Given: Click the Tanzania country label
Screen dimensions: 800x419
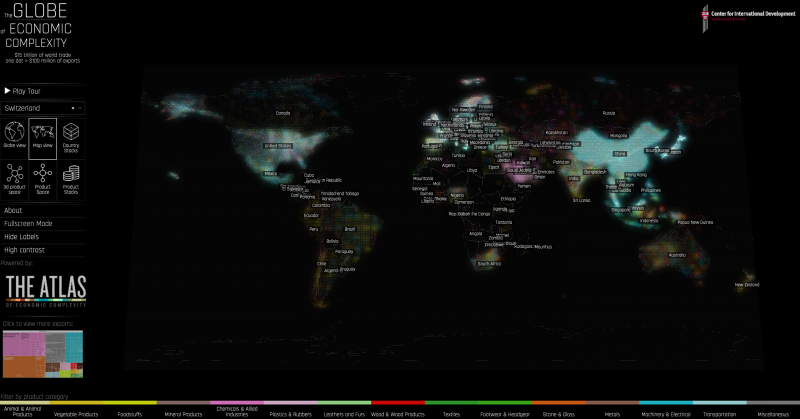Looking at the screenshot, I should pyautogui.click(x=504, y=223).
